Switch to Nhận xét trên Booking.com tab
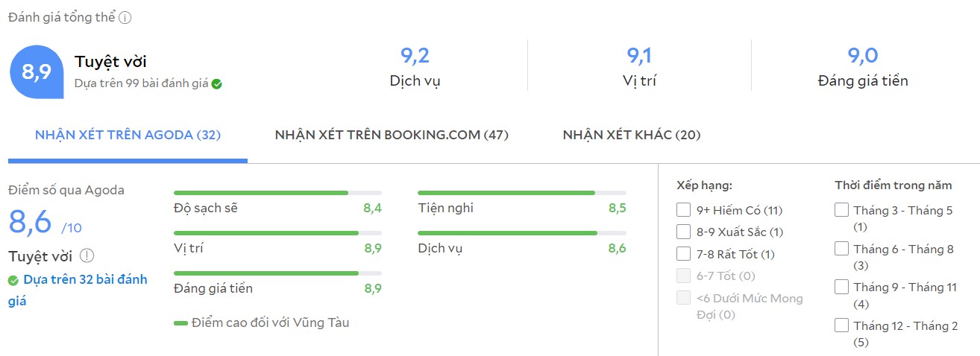 [392, 135]
